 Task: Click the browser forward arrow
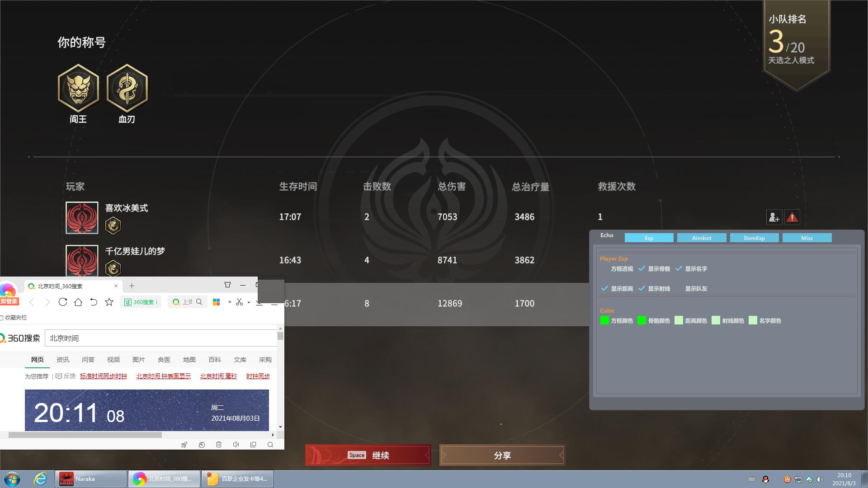47,302
